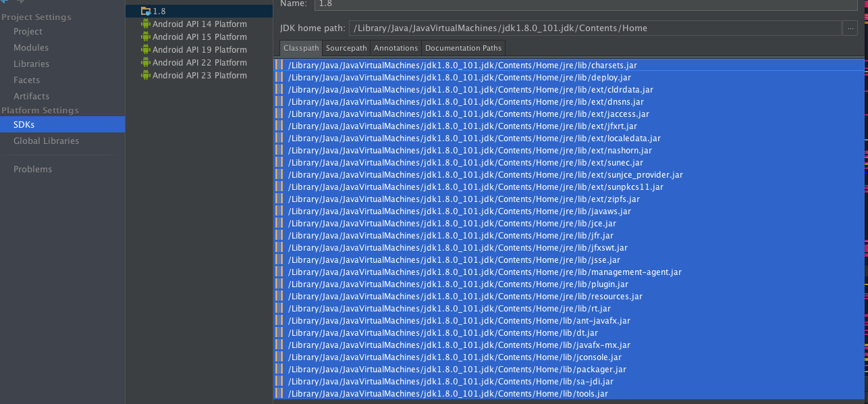Click the jar icon of ext/jaccess.jar row

pos(279,114)
